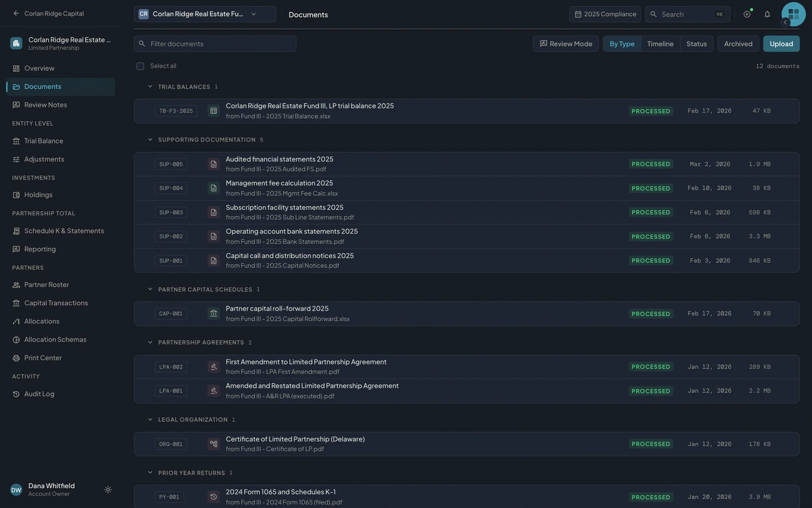
Task: Click the Archived button
Action: pos(738,44)
